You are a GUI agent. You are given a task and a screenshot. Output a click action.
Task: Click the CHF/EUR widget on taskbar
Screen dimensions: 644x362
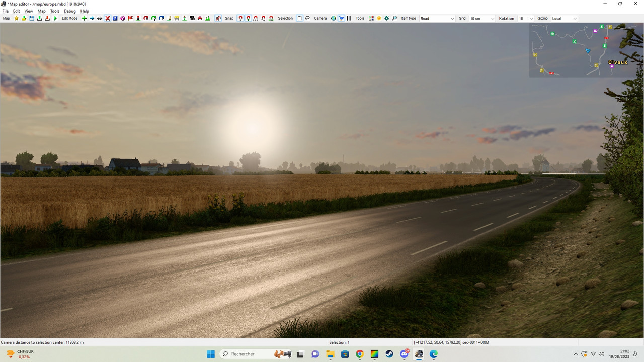[x=20, y=354]
